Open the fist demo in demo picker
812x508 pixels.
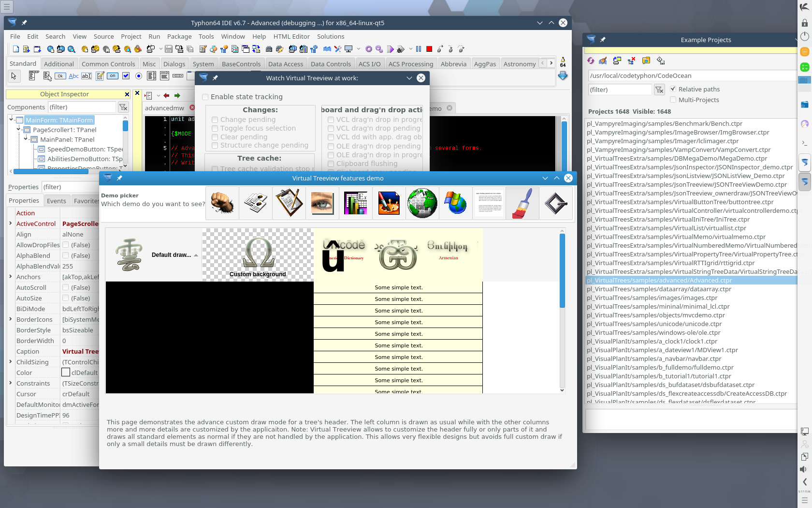point(222,203)
